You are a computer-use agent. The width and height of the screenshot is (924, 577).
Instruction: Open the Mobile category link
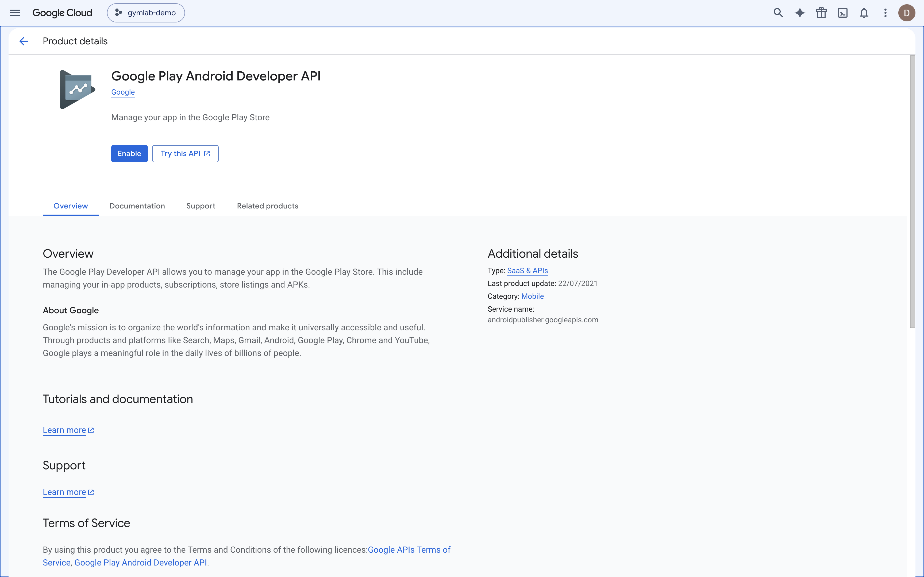point(532,296)
